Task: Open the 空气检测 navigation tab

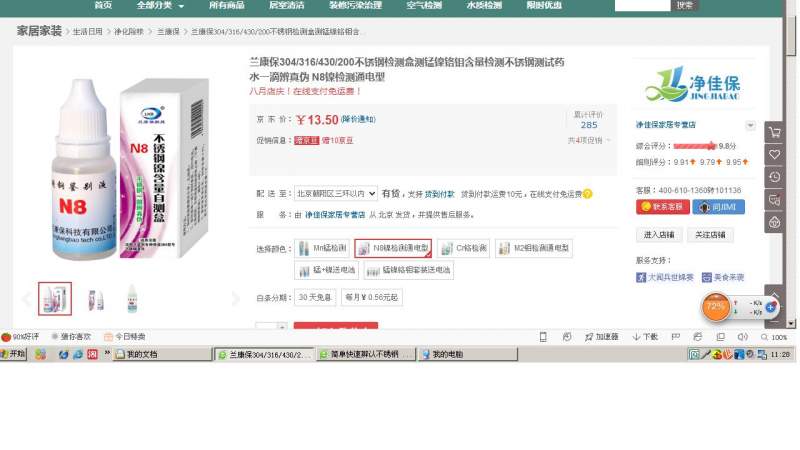Action: click(424, 6)
